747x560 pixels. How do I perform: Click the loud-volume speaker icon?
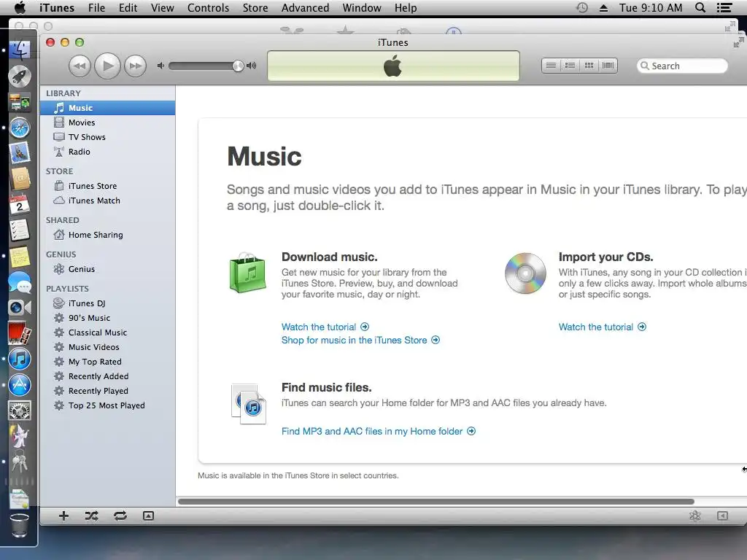(251, 66)
